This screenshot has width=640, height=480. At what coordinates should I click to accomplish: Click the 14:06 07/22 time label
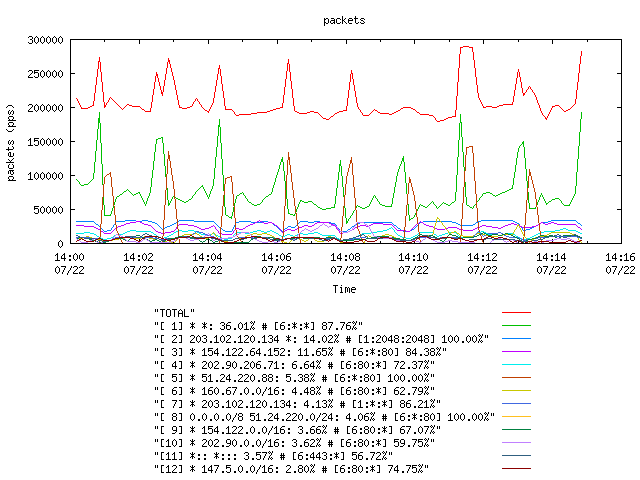tap(276, 264)
